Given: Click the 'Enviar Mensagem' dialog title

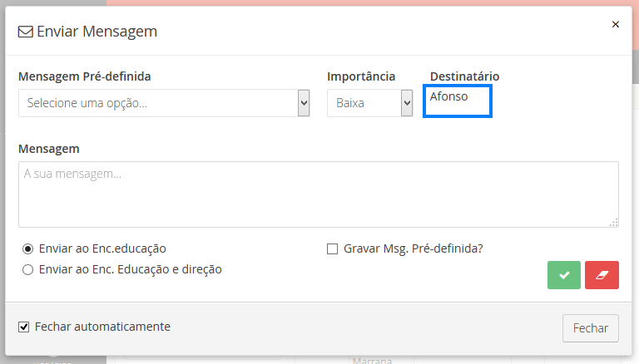Looking at the screenshot, I should [x=97, y=32].
